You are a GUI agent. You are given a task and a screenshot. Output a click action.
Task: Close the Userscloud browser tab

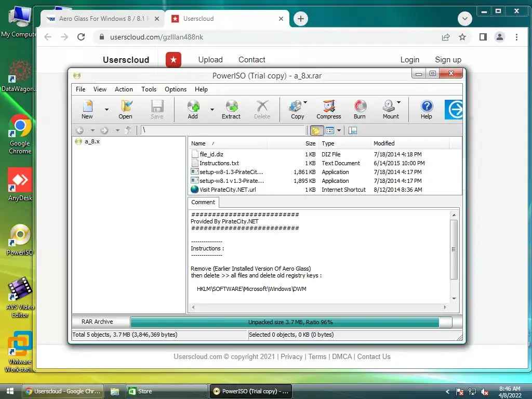(281, 19)
